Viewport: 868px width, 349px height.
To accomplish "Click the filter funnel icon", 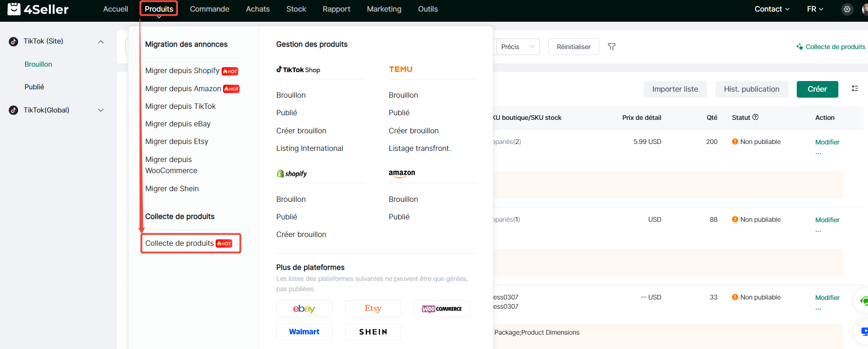I will pyautogui.click(x=612, y=47).
